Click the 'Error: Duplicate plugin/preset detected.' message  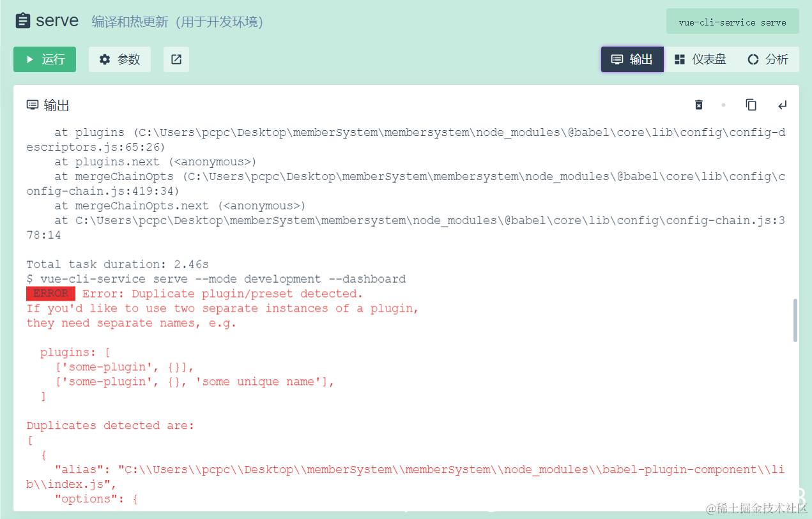point(223,294)
